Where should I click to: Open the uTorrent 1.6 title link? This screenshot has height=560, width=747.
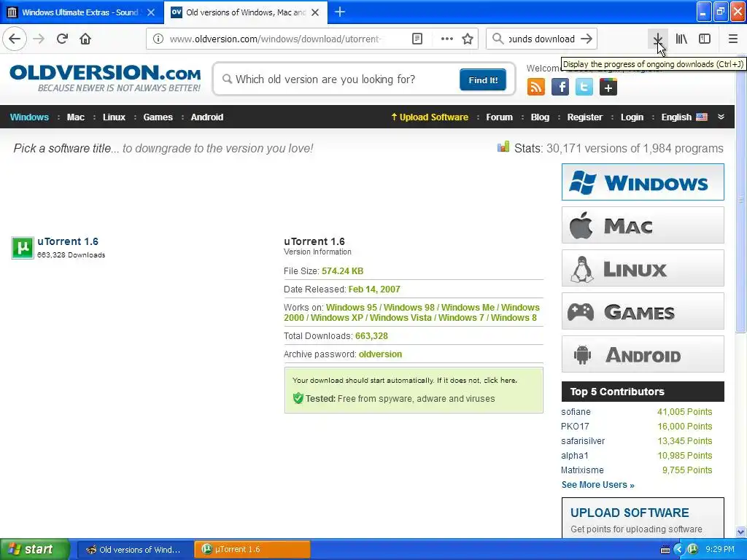[x=68, y=241]
